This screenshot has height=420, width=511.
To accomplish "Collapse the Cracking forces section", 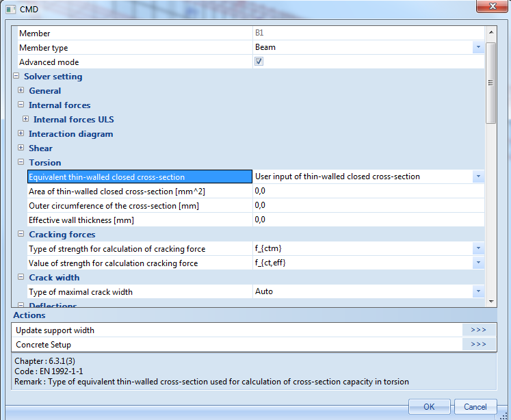I will (21, 234).
